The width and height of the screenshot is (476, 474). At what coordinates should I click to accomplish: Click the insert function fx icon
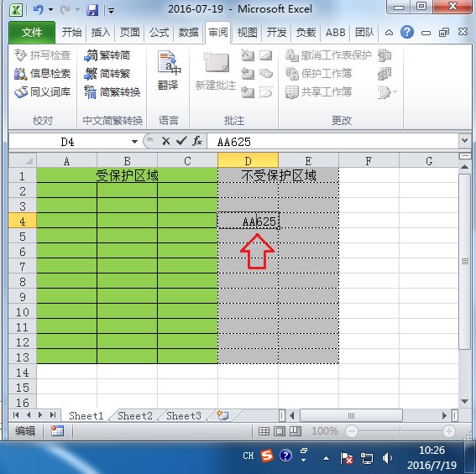point(197,141)
